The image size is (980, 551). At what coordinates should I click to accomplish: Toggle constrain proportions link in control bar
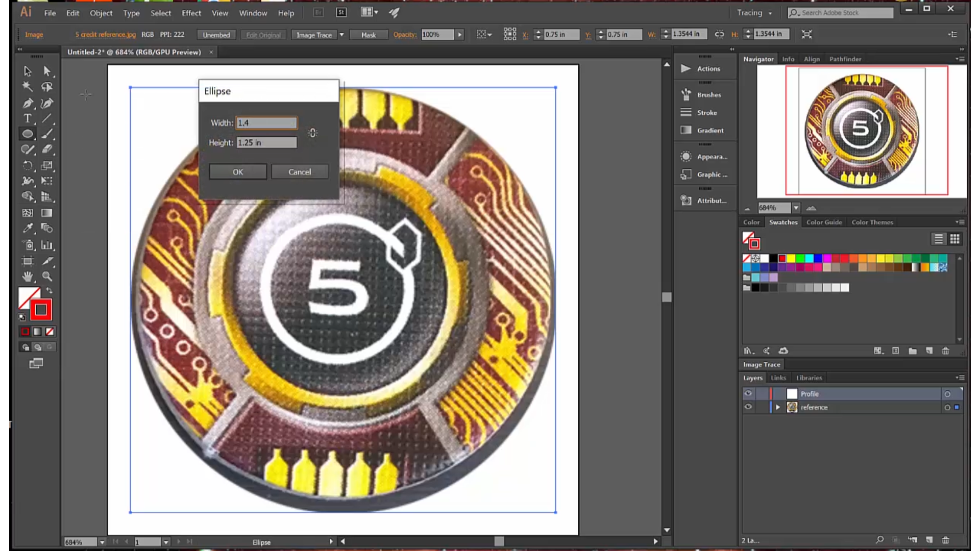pyautogui.click(x=719, y=34)
